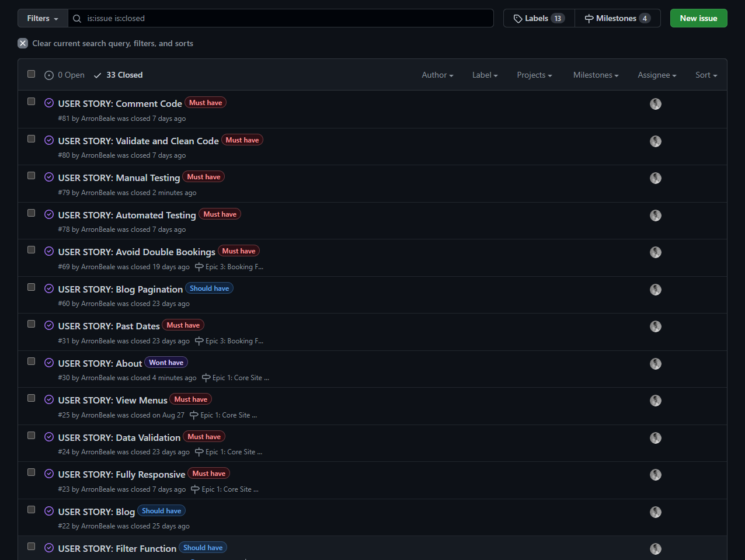Open the Filters dropdown

pos(43,18)
